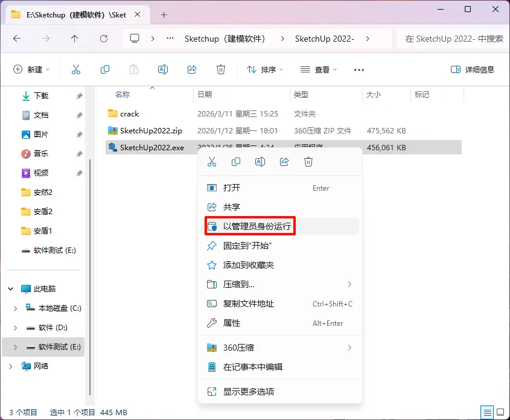This screenshot has height=420, width=510.
Task: Click the toolbar Delete trash icon
Action: pos(221,69)
